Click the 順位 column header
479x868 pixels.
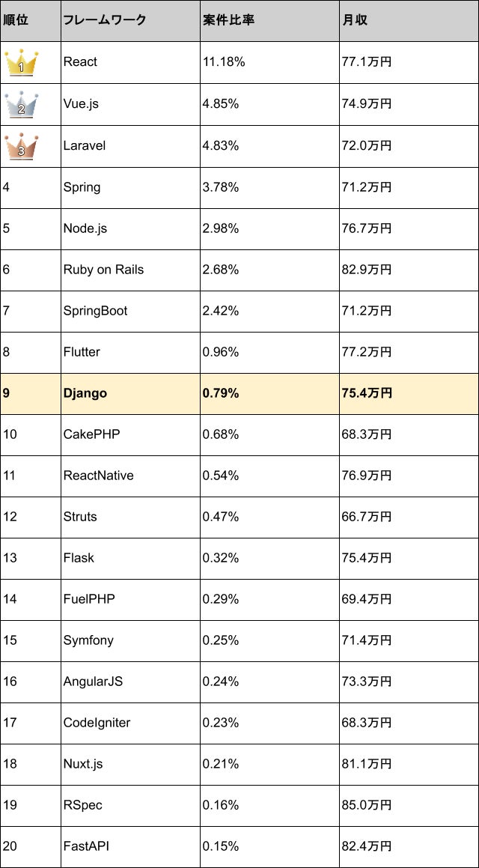tap(16, 20)
